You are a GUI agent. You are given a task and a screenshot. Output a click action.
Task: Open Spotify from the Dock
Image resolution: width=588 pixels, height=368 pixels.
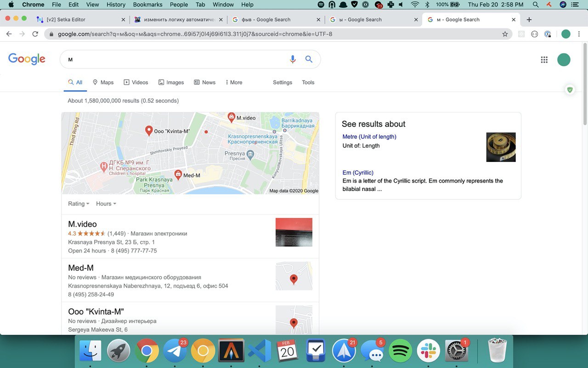tap(400, 351)
